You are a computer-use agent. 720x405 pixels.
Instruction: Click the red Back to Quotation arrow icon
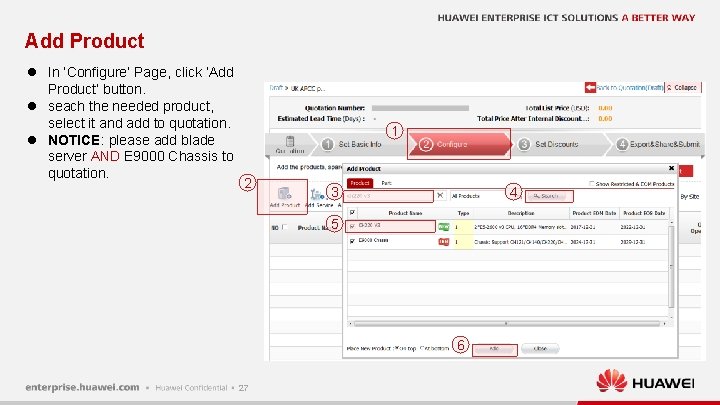click(x=590, y=87)
